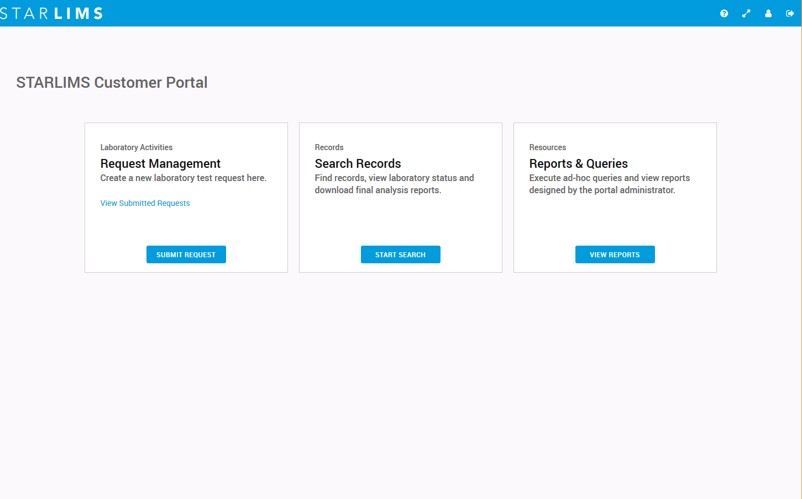Click the Resources category label
802x499 pixels.
tap(547, 148)
